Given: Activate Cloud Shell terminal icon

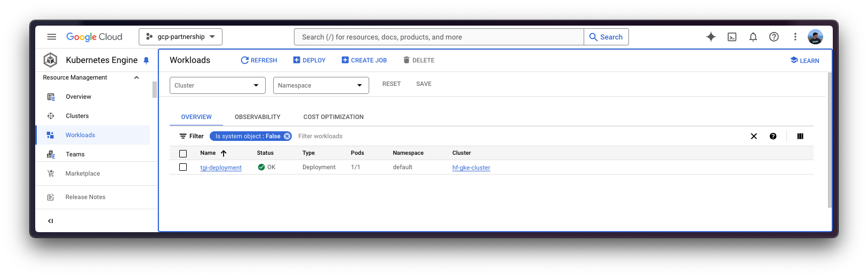Looking at the screenshot, I should point(732,37).
